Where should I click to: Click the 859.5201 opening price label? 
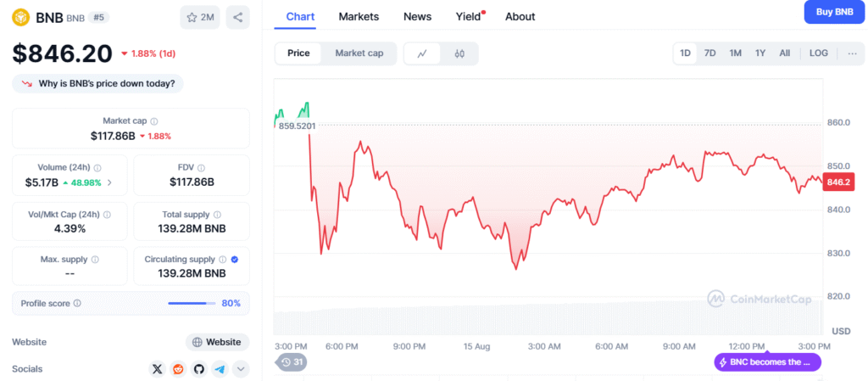296,126
